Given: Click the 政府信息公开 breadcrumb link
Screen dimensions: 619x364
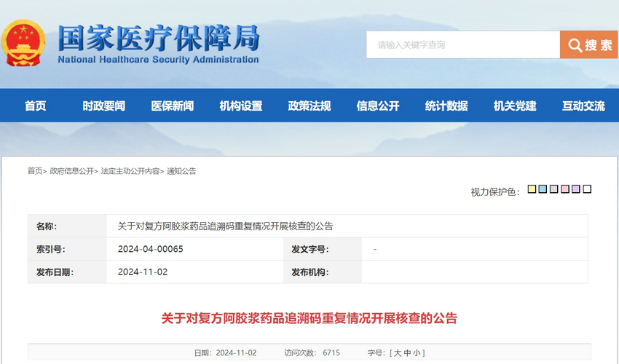Looking at the screenshot, I should click(x=71, y=171).
